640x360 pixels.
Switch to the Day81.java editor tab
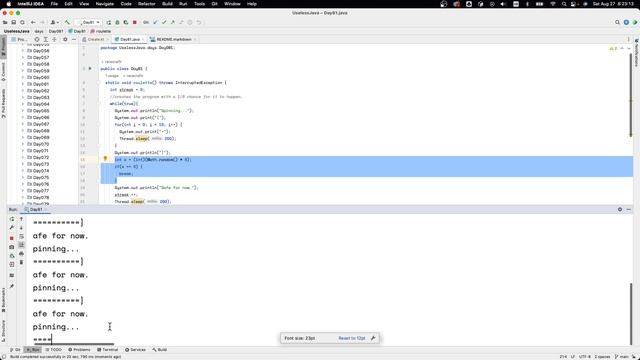point(130,39)
